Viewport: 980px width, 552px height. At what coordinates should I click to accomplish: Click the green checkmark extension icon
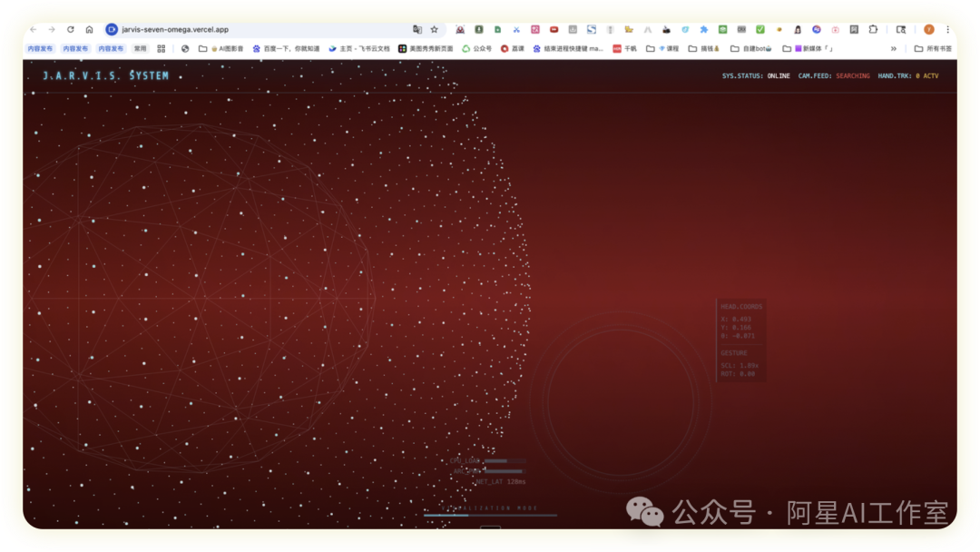760,29
